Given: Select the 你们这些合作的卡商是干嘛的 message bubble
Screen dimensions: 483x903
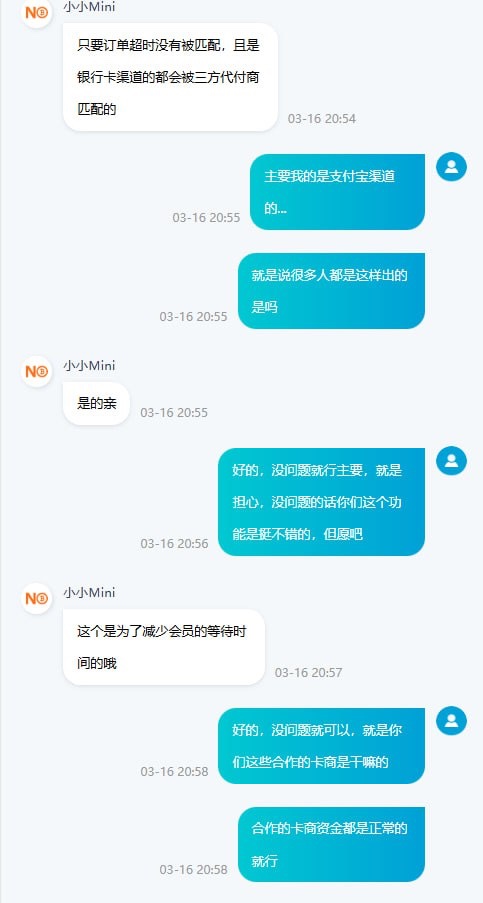Looking at the screenshot, I should point(321,746).
